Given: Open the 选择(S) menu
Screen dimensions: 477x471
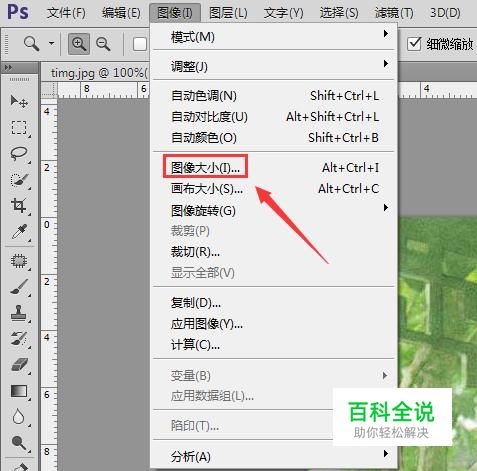Looking at the screenshot, I should [339, 13].
